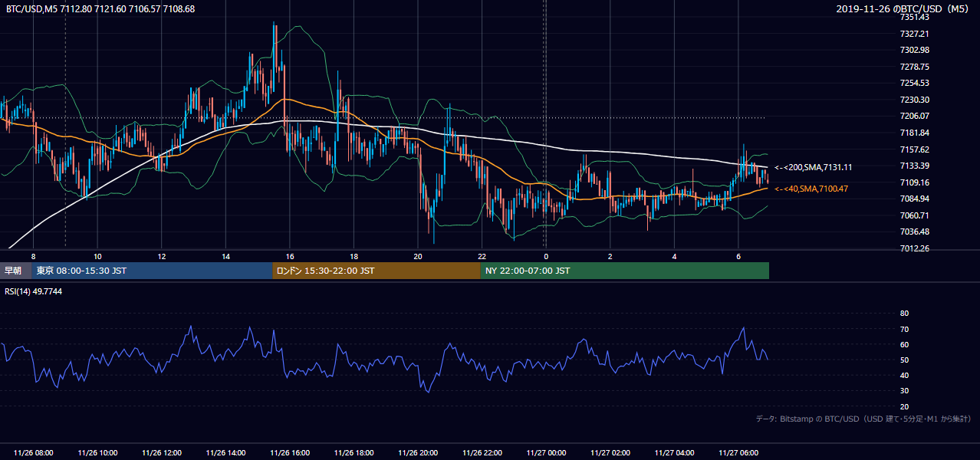Click the RSI axis level 70
This screenshot has height=460, width=980.
point(904,329)
